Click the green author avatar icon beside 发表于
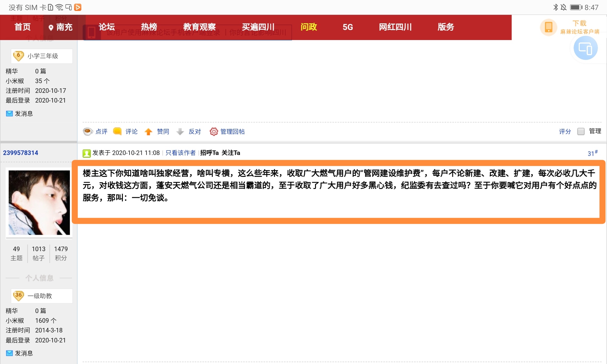The image size is (607, 364). coord(86,153)
